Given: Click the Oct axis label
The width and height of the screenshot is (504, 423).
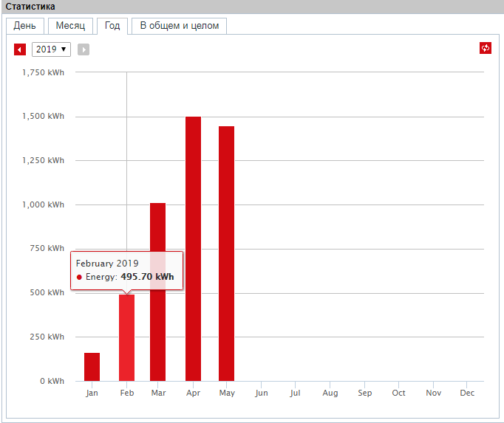Looking at the screenshot, I should [x=398, y=393].
